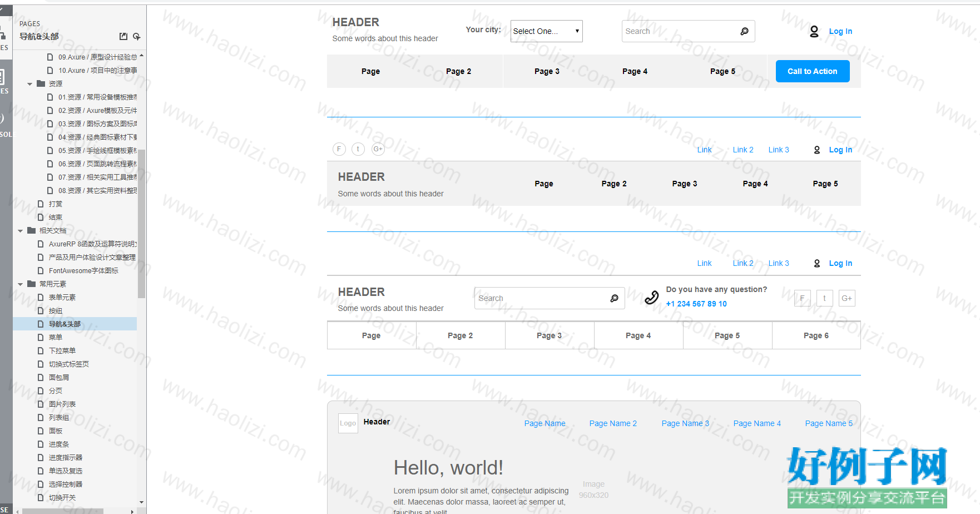The width and height of the screenshot is (980, 514).
Task: Open the 按钮 page
Action: point(56,310)
